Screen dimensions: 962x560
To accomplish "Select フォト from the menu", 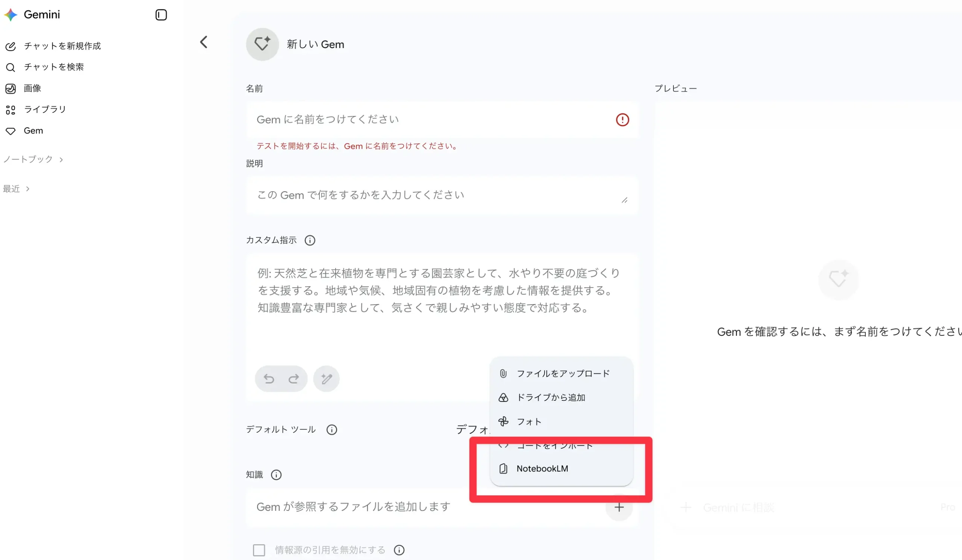I will tap(561, 422).
